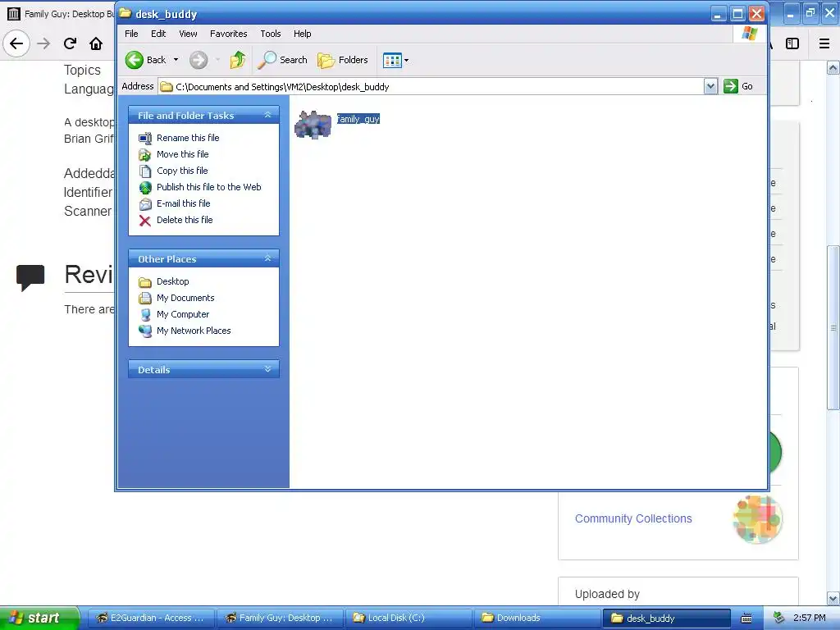Reload the page in the browser
The height and width of the screenshot is (630, 840).
click(70, 43)
